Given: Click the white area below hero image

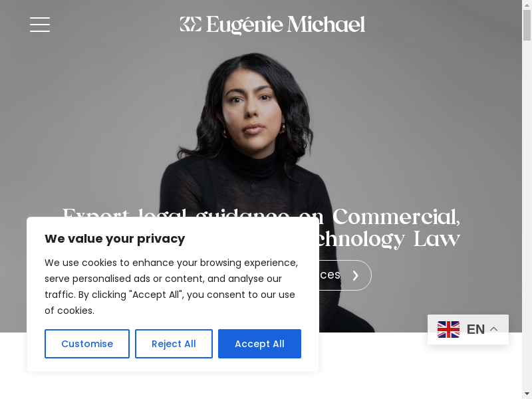Looking at the screenshot, I should [x=373, y=370].
